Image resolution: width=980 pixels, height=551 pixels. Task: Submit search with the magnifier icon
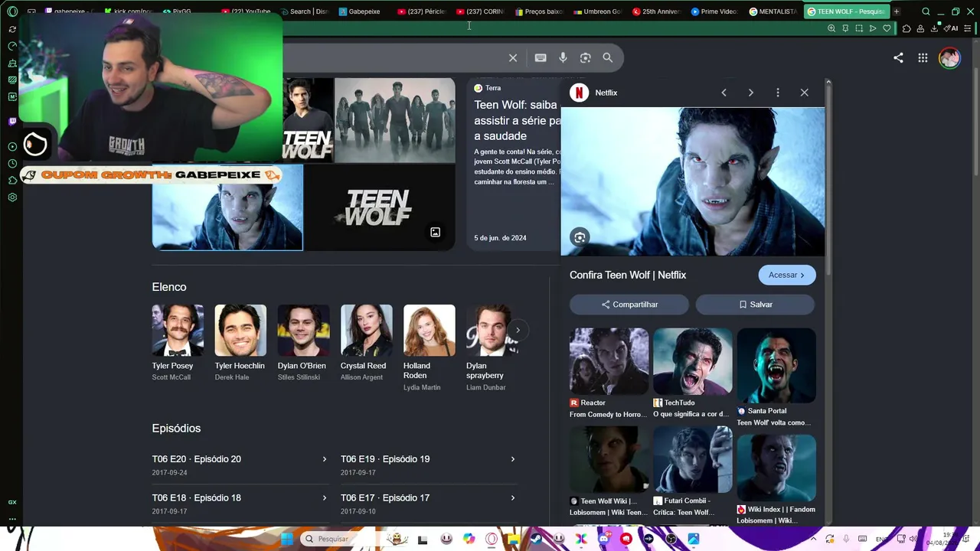click(x=608, y=58)
